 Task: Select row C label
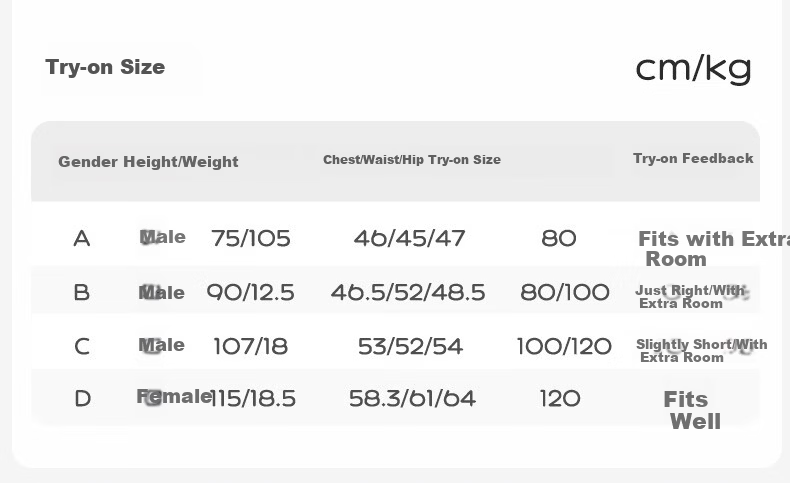coord(82,347)
